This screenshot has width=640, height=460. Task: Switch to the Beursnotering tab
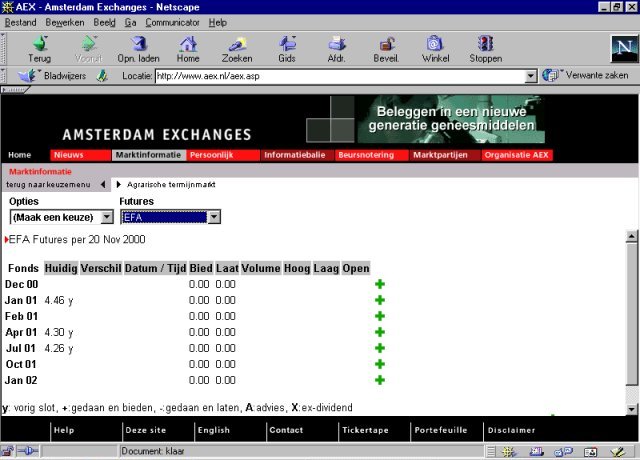(x=371, y=155)
